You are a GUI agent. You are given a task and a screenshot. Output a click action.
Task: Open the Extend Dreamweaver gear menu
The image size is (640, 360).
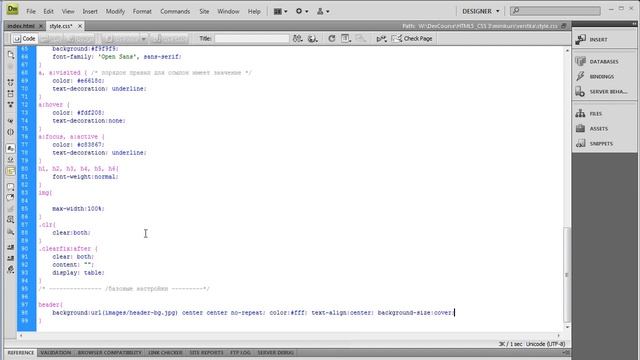pos(302,11)
